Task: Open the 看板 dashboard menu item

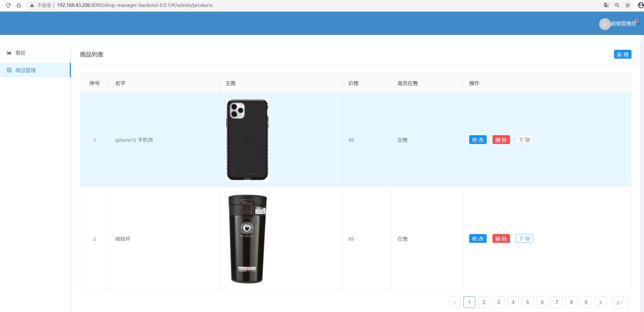Action: click(20, 53)
